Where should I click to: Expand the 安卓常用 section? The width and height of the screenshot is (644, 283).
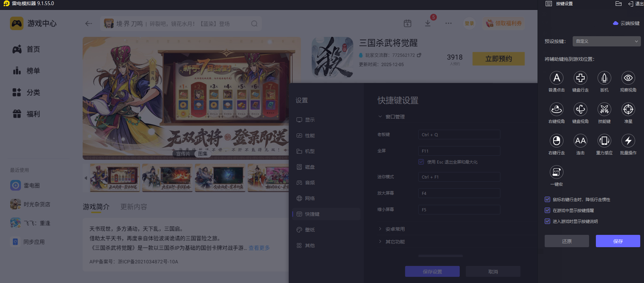pyautogui.click(x=391, y=229)
